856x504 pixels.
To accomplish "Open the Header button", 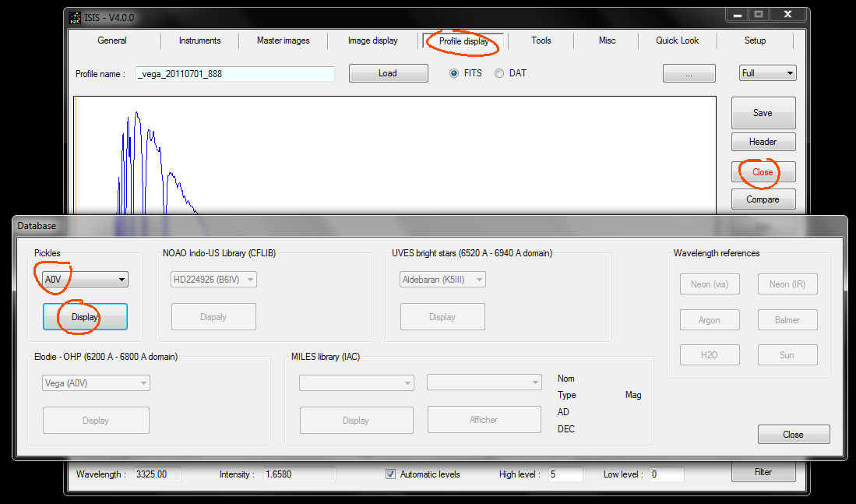I will pyautogui.click(x=763, y=142).
